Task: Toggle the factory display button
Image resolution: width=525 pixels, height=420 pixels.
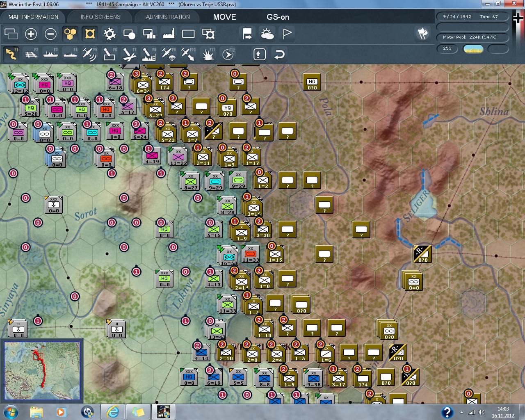Action: click(x=169, y=34)
